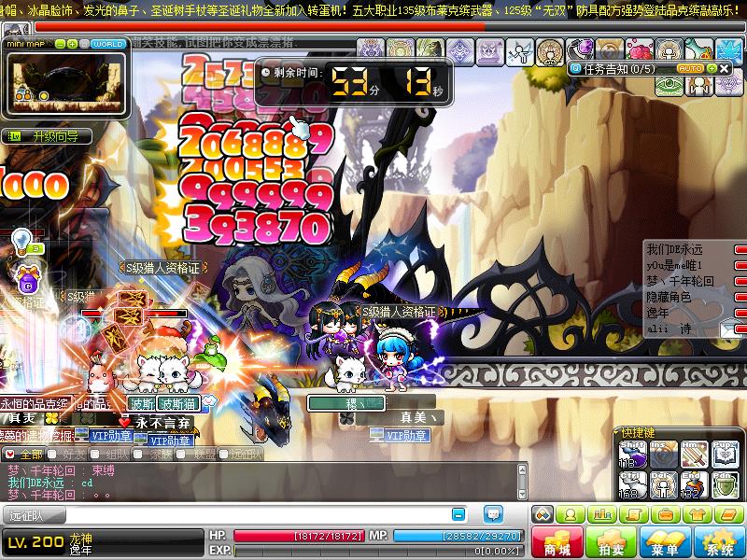Click the chat text input field
Viewport: 747px width, 560px height.
coord(258,515)
